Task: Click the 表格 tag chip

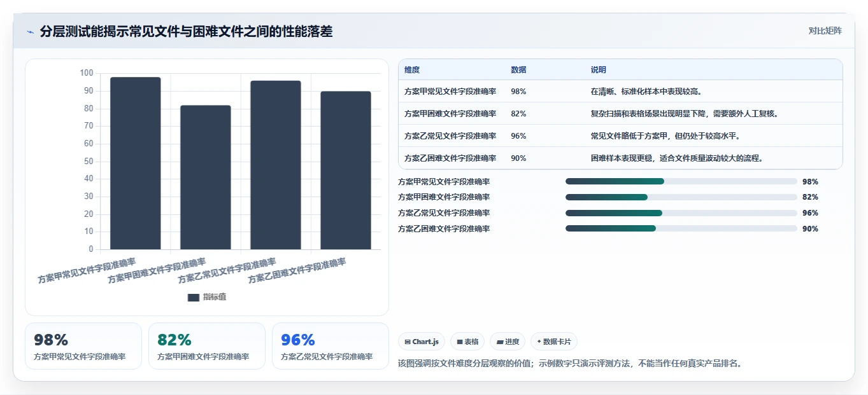Action: click(x=467, y=342)
